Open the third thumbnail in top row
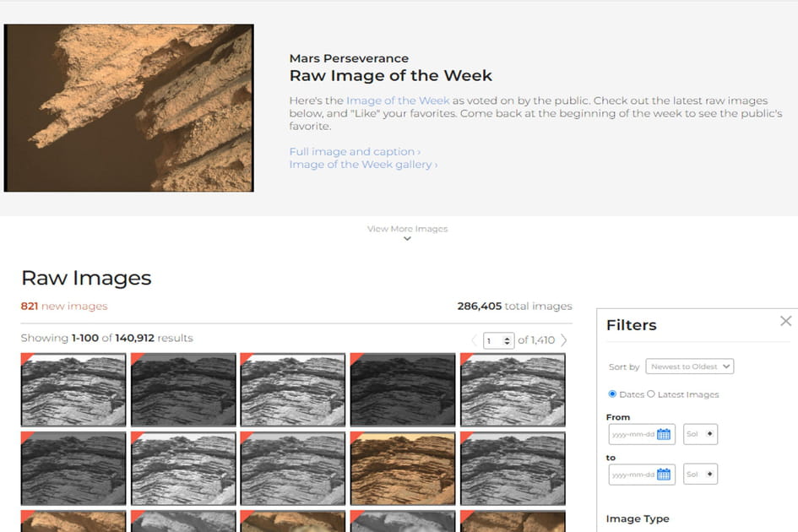 293,389
